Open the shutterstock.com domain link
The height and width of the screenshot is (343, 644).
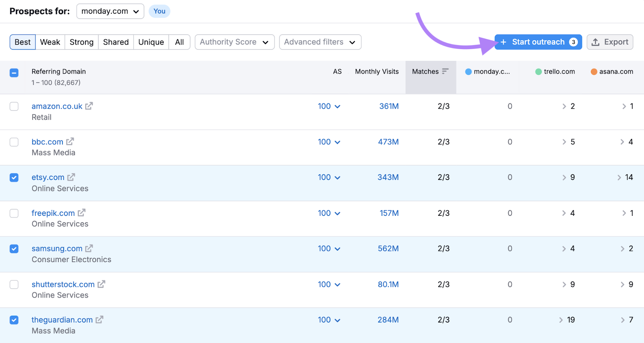click(63, 284)
